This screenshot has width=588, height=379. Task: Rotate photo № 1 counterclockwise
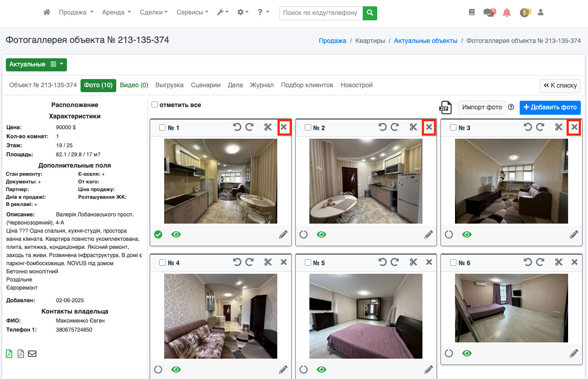click(x=237, y=127)
